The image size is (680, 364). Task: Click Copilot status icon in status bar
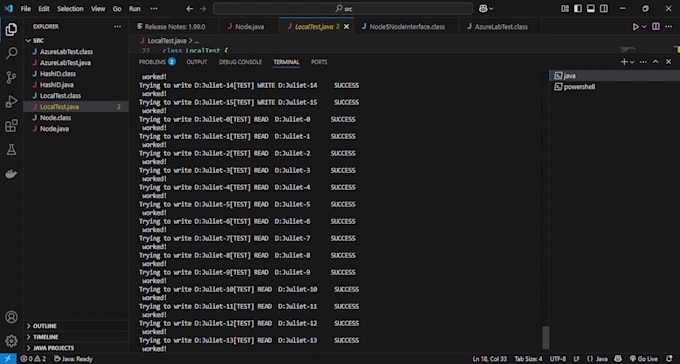(618, 359)
